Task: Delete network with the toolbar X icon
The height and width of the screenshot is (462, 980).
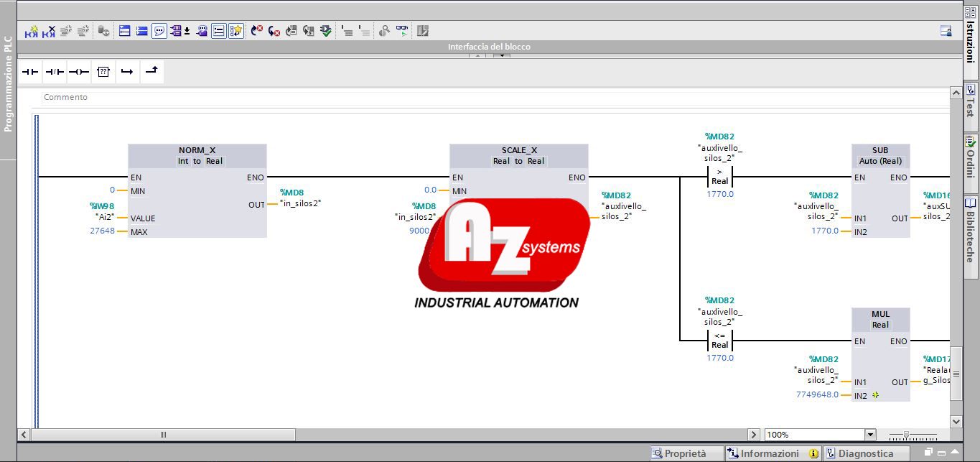Action: pyautogui.click(x=49, y=31)
